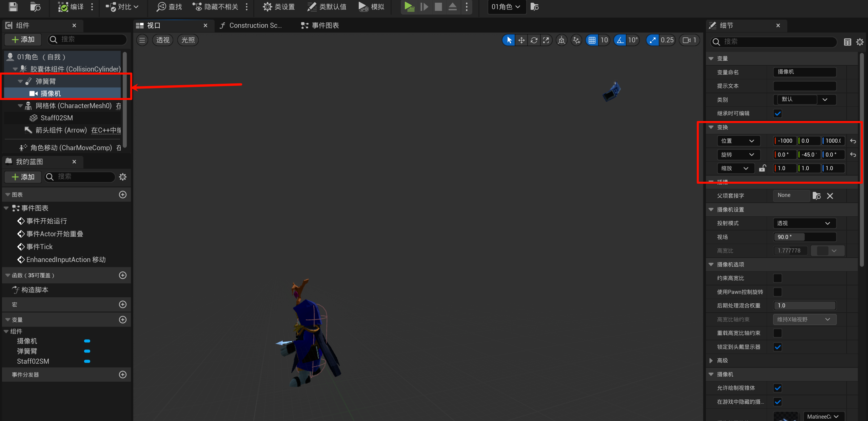This screenshot has width=868, height=421.
Task: Toggle 继承时可编辑 checkbox
Action: [777, 114]
